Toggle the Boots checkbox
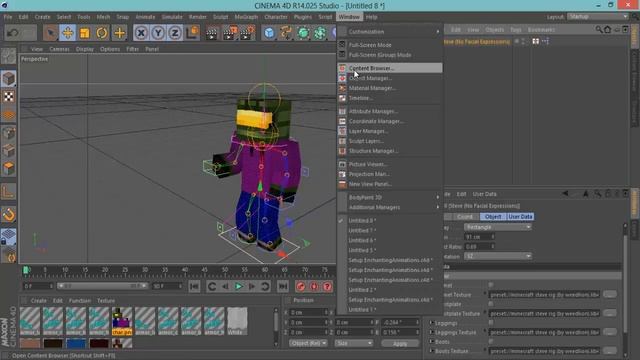 point(491,341)
